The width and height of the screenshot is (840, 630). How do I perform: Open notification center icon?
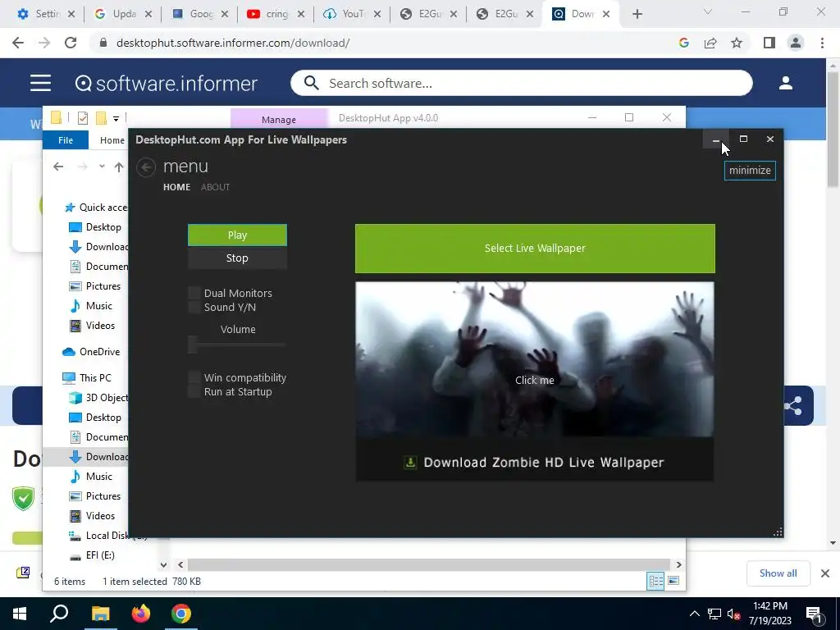point(815,615)
